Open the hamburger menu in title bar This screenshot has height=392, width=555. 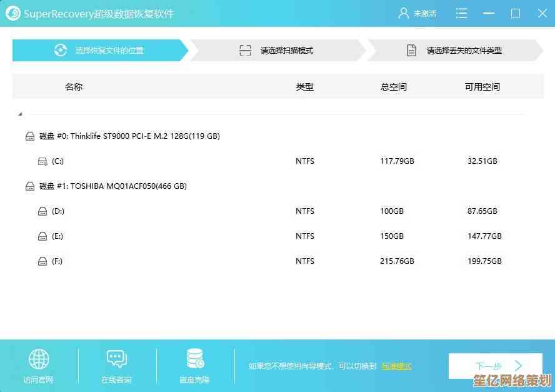tap(461, 13)
